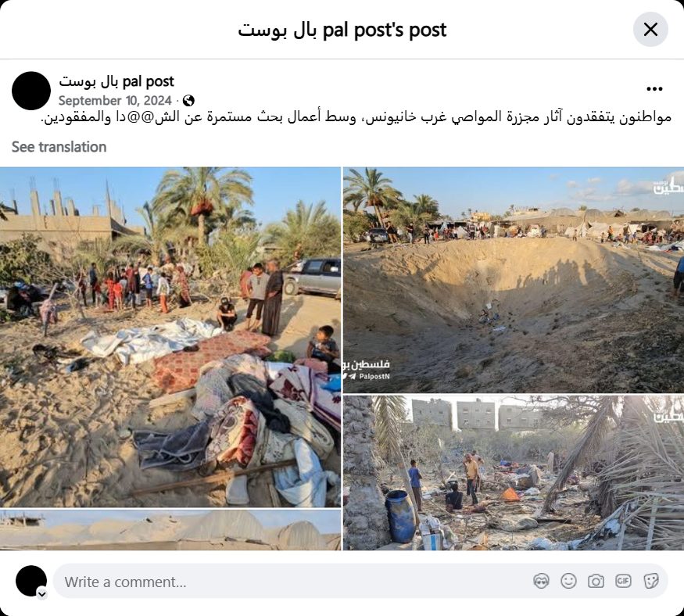The height and width of the screenshot is (616, 684).
Task: Click See translation link
Action: 59,147
